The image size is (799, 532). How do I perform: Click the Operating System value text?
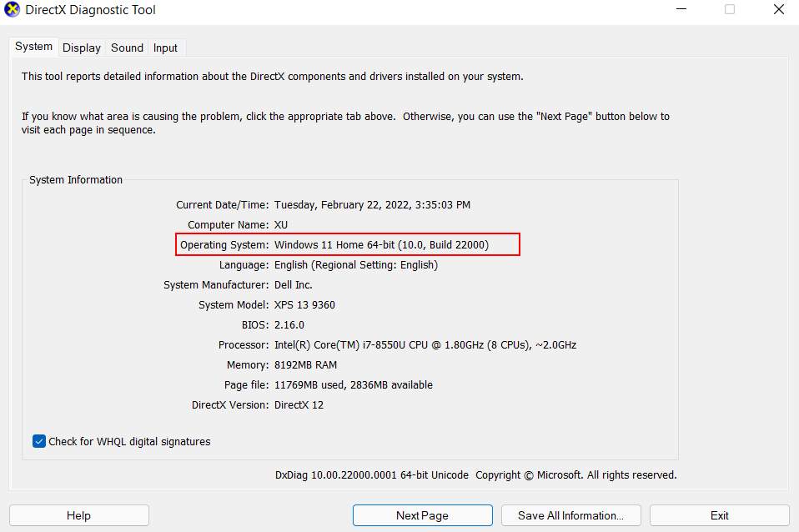381,244
